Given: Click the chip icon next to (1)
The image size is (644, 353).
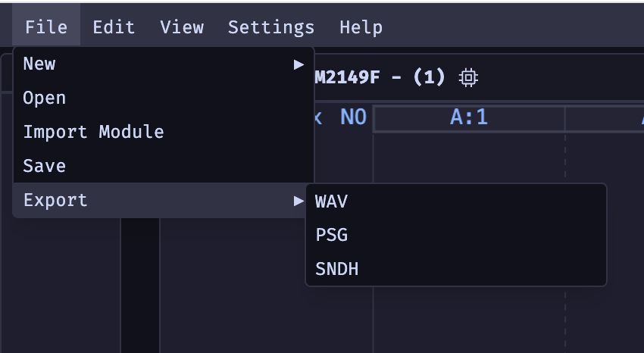Looking at the screenshot, I should tap(468, 77).
